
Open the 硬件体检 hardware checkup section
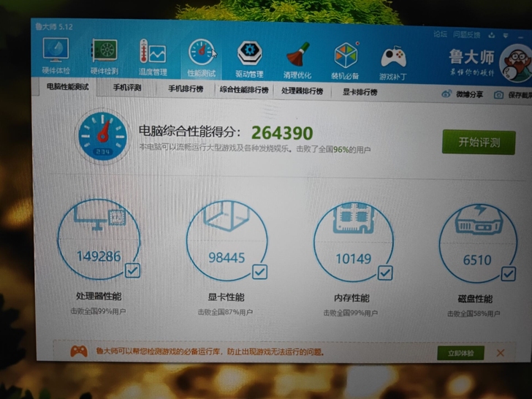click(56, 56)
